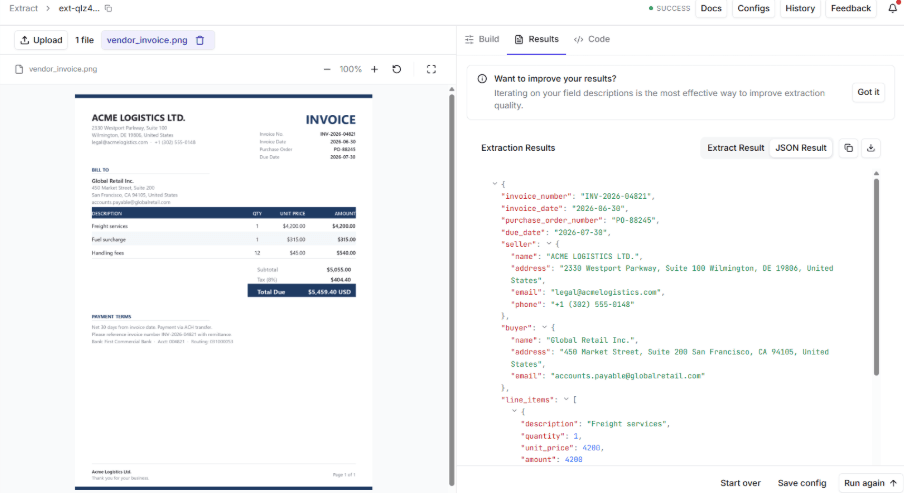Zoom in the document preview
The image size is (904, 497).
374,69
